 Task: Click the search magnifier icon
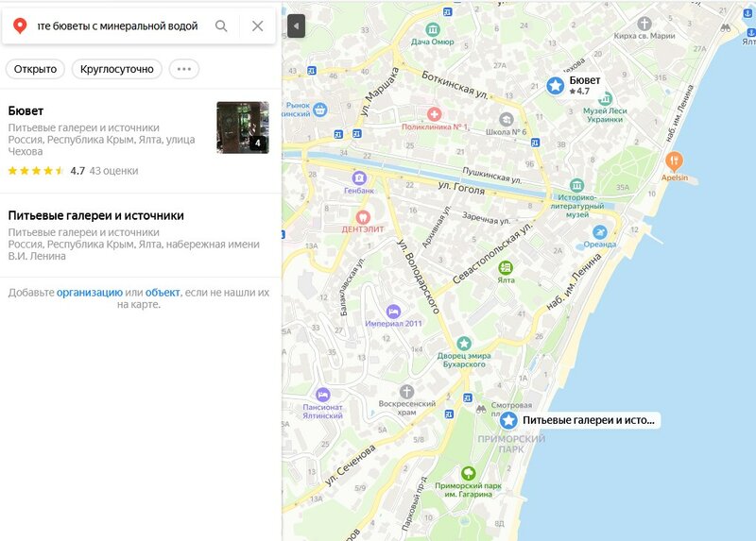[x=221, y=26]
